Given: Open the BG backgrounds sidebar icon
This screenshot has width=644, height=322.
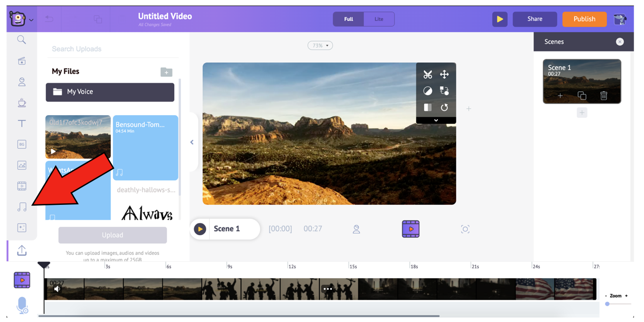Looking at the screenshot, I should 22,145.
